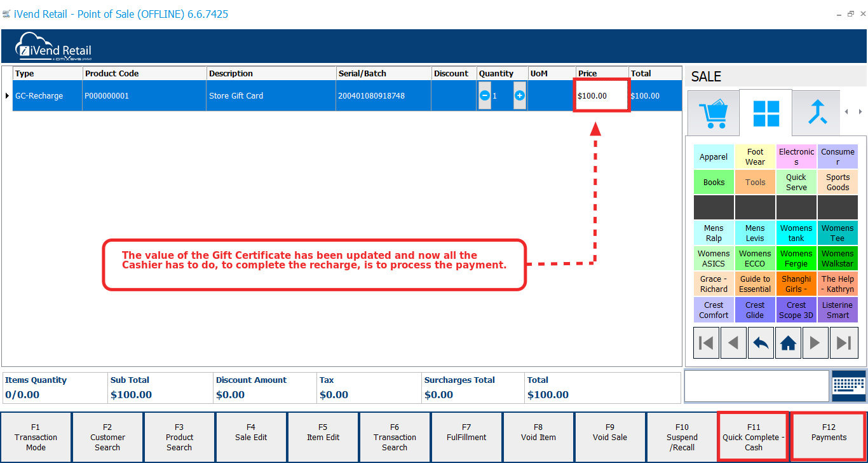Click F11 Quick Complete - Cash
Viewport: 868px width, 463px height.
[x=754, y=437]
